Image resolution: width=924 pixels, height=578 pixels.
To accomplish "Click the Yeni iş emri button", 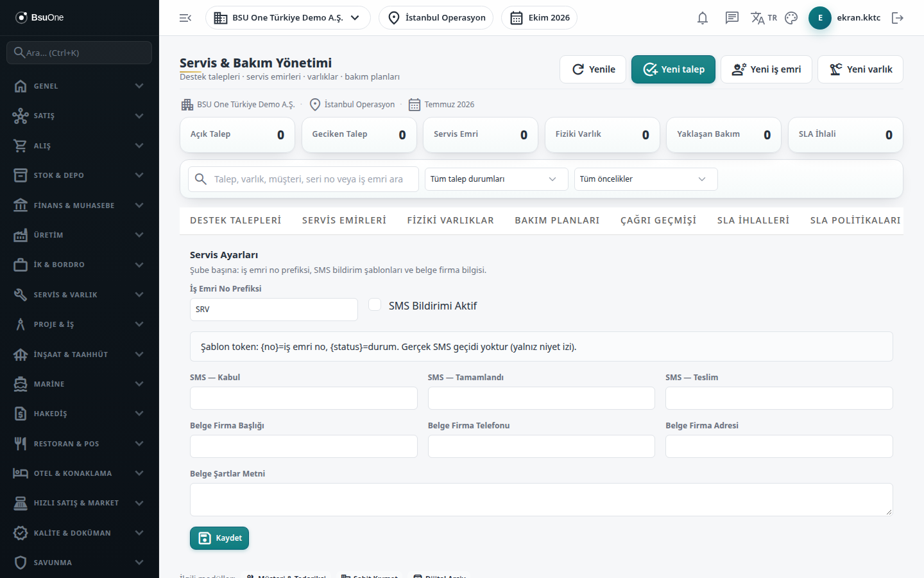I will [x=766, y=69].
